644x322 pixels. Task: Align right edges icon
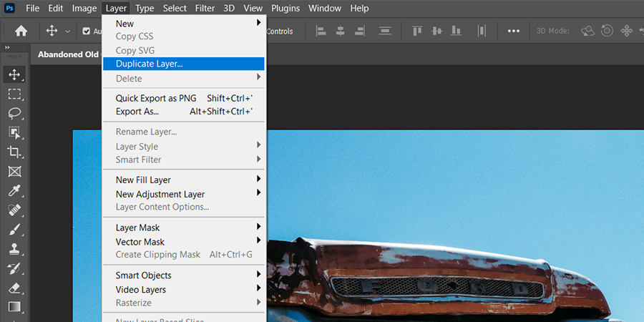click(360, 31)
